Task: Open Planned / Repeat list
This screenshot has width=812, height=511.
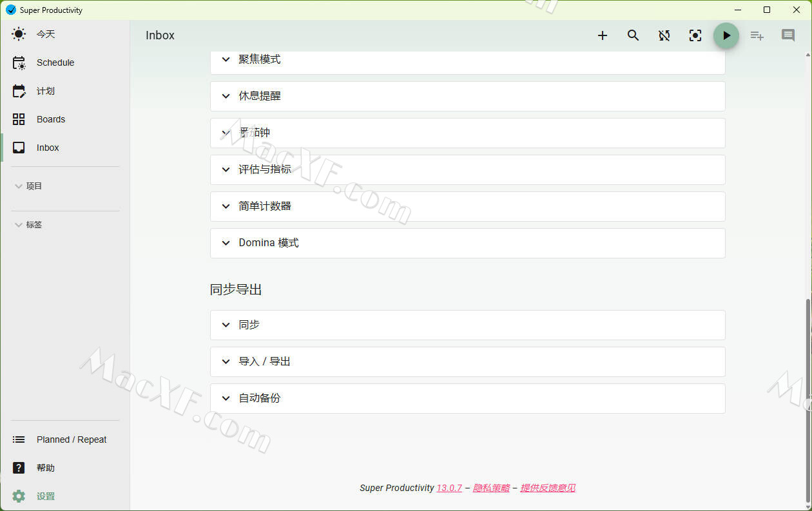Action: coord(65,439)
